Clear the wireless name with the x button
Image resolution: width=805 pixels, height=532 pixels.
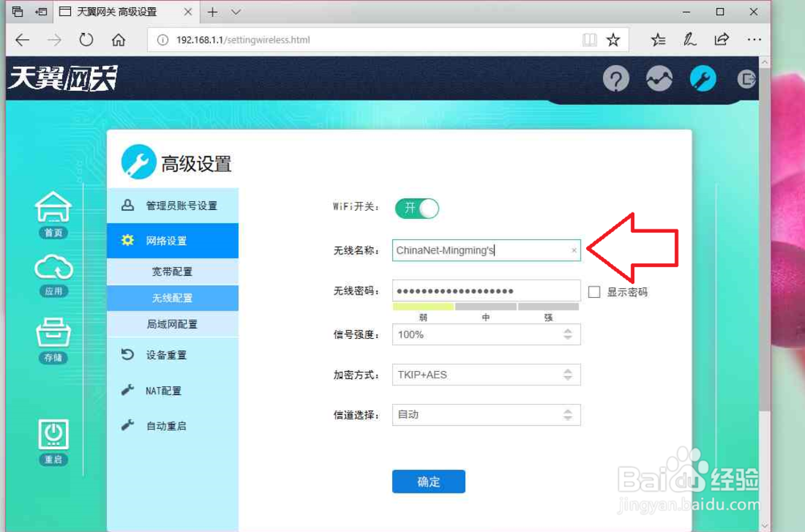pyautogui.click(x=574, y=250)
